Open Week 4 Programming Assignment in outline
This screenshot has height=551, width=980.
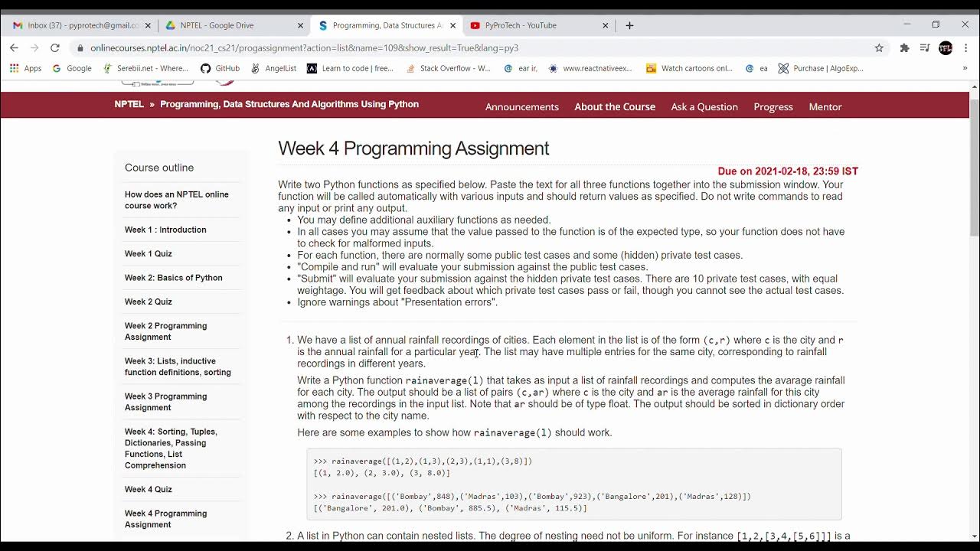point(166,519)
